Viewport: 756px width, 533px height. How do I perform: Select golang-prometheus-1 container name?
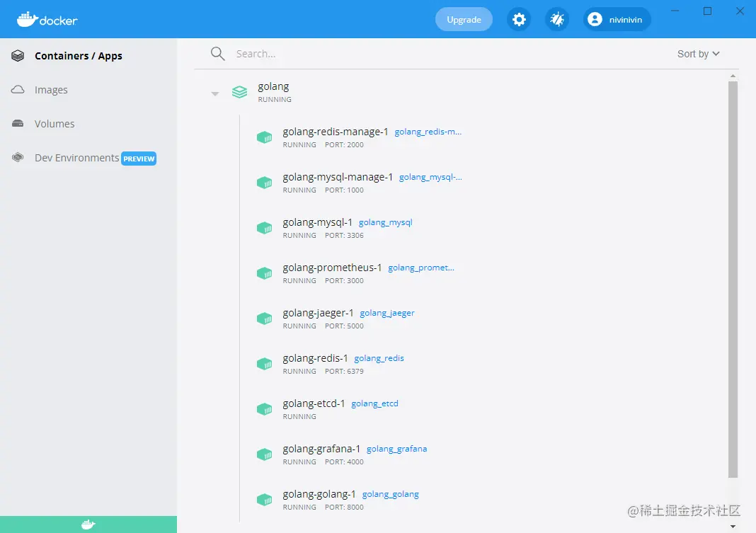click(x=332, y=268)
